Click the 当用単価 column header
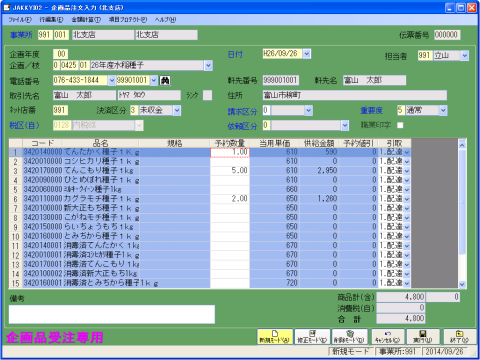 tap(274, 143)
